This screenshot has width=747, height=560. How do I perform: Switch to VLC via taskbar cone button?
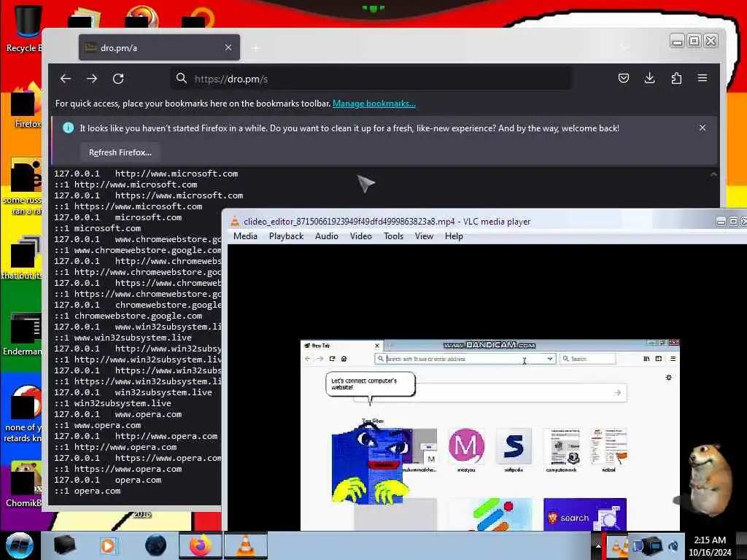(245, 545)
